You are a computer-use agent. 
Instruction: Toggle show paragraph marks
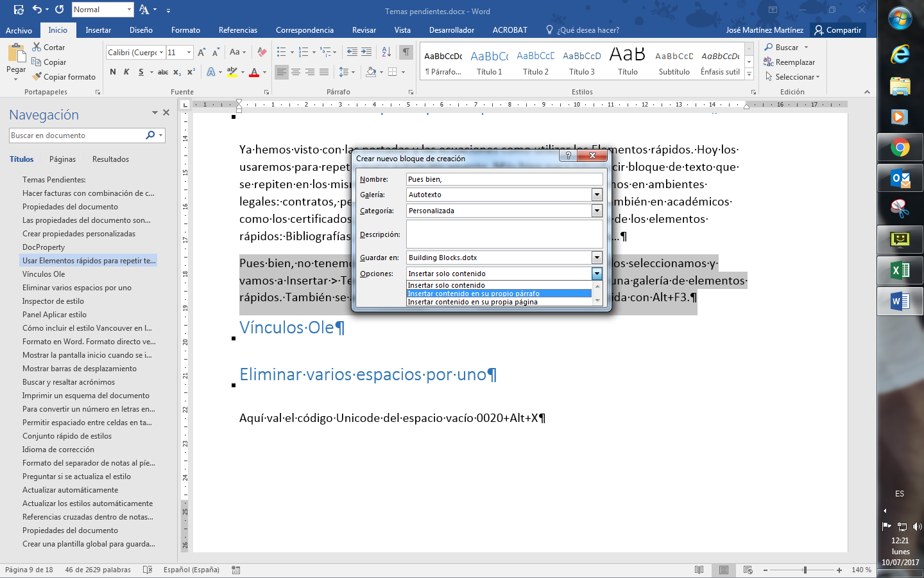tap(406, 52)
